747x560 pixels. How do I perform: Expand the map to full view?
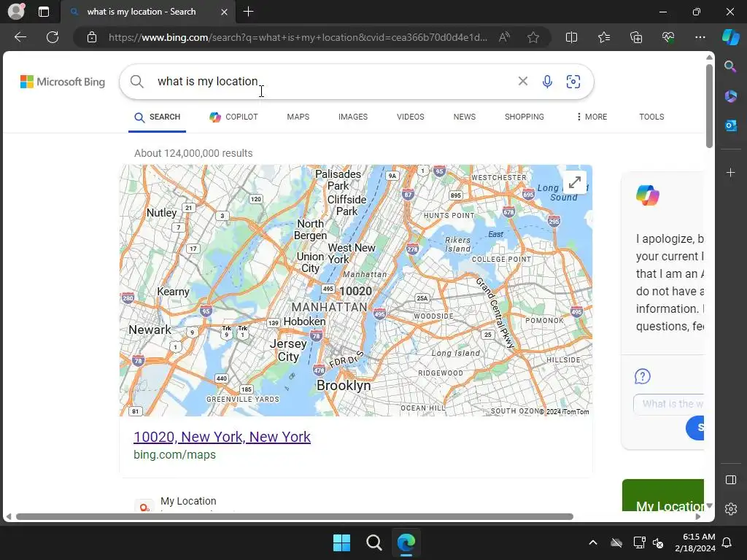click(x=575, y=182)
